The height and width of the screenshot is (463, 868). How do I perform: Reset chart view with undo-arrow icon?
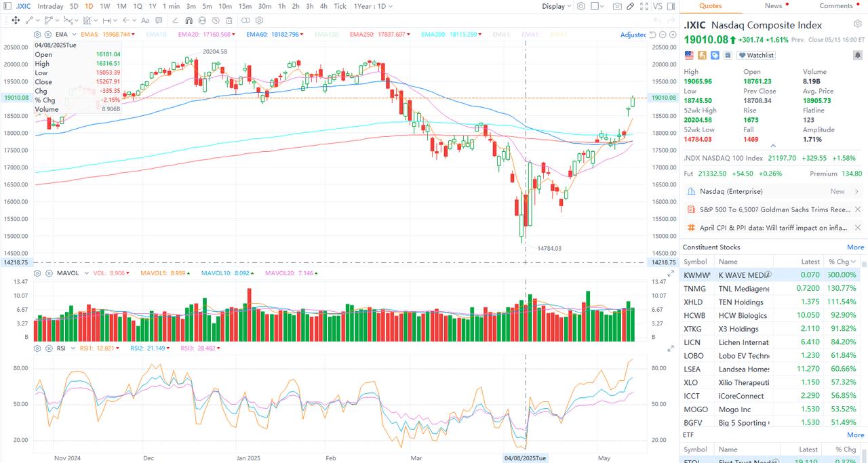coord(652,35)
